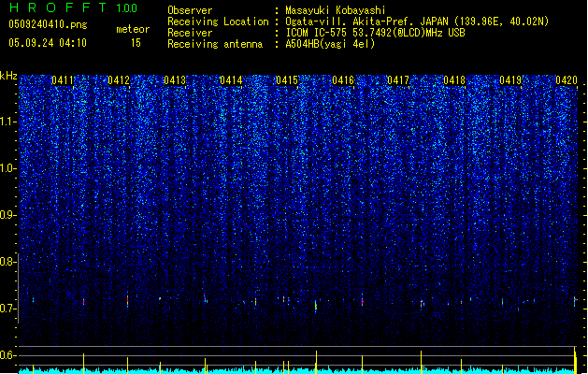
Task: Click the 0.8 kHz axis label
Action: [x=7, y=262]
